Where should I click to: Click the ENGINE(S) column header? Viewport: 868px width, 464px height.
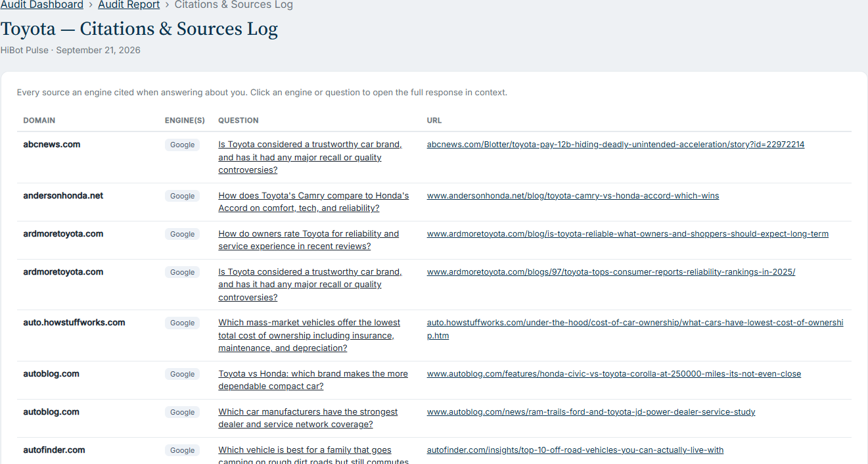[x=185, y=120]
